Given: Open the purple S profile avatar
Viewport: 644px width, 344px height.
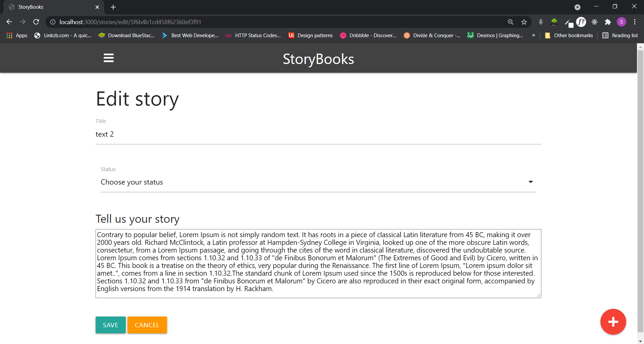Looking at the screenshot, I should tap(622, 22).
